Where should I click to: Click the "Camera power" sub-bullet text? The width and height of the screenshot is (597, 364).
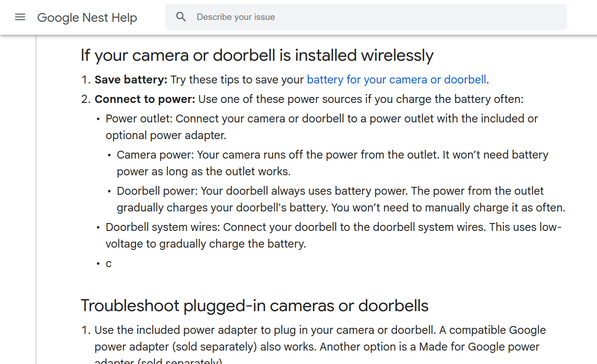tap(154, 155)
